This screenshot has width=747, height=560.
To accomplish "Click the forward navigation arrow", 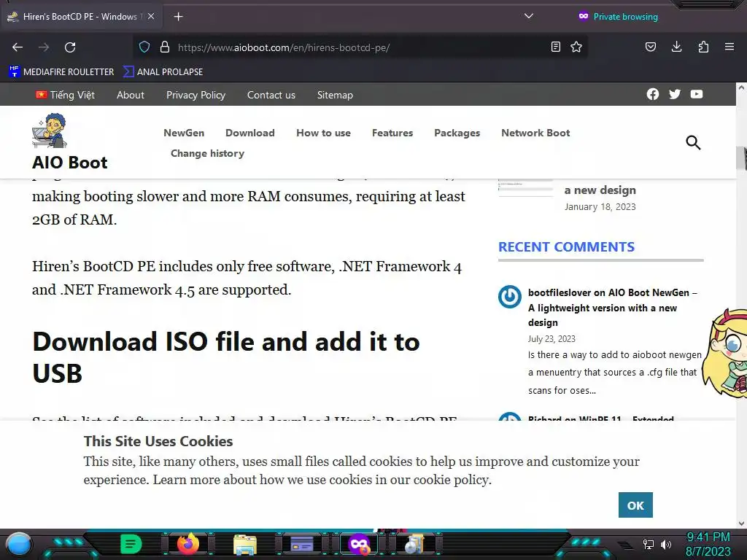I will 44,47.
